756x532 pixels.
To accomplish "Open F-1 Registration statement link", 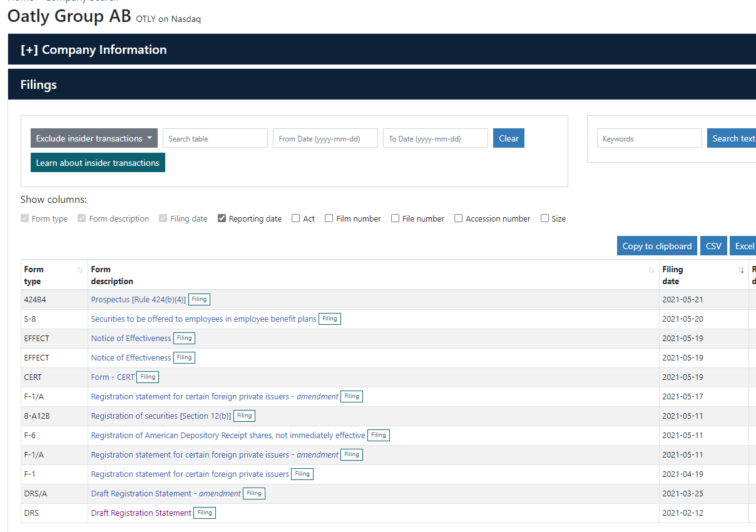I will click(x=190, y=474).
